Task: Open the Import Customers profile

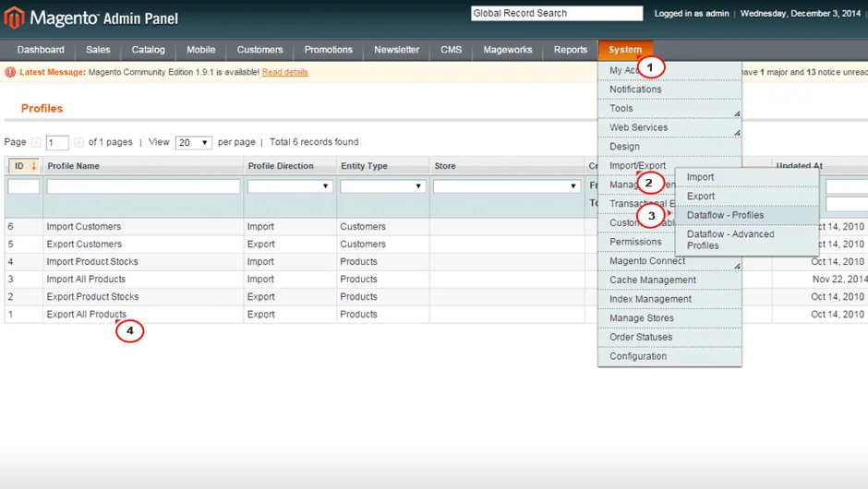Action: 84,226
